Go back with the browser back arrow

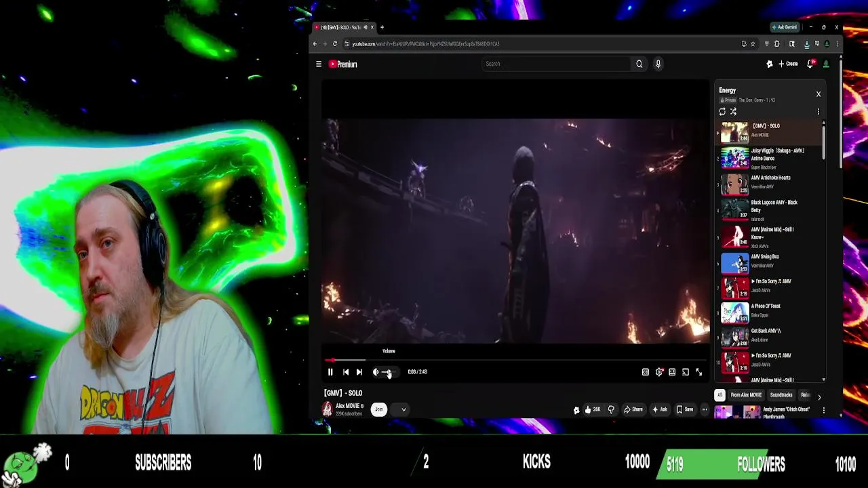tap(315, 44)
